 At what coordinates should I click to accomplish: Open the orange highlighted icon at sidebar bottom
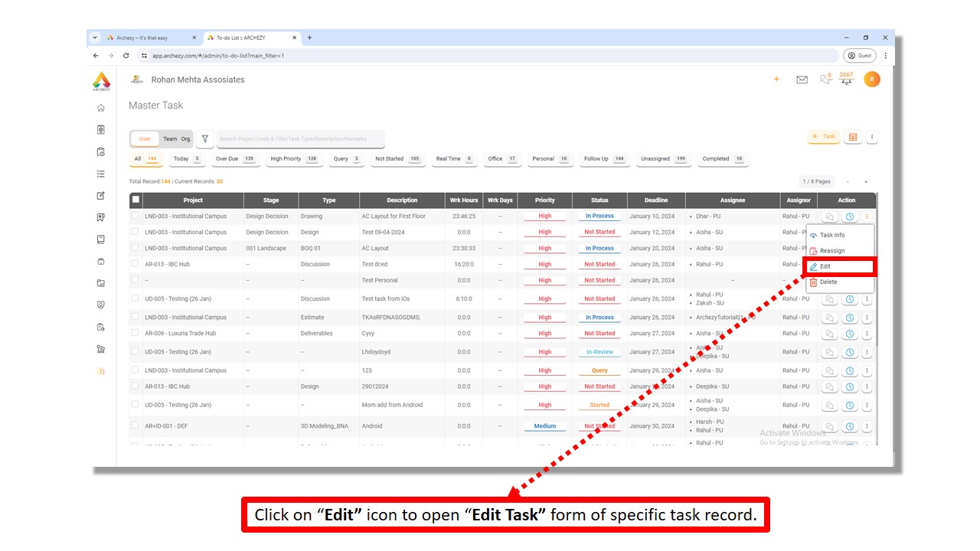coord(101,371)
